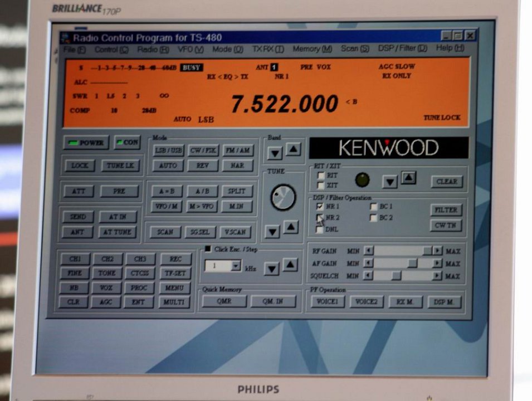532x401 pixels.
Task: Click the Click Enc. step up arrow
Action: point(290,265)
